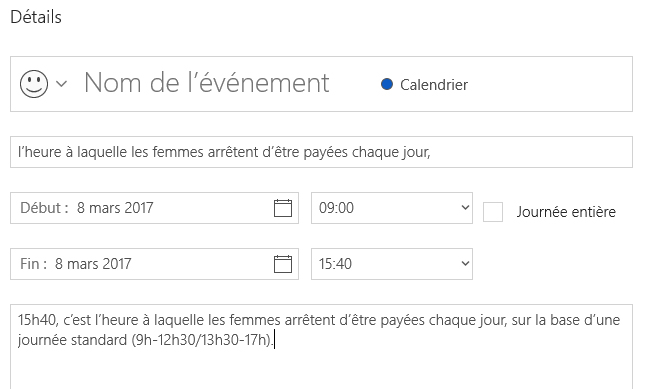The height and width of the screenshot is (389, 658).
Task: Expand the emoji picker chevron
Action: (61, 84)
